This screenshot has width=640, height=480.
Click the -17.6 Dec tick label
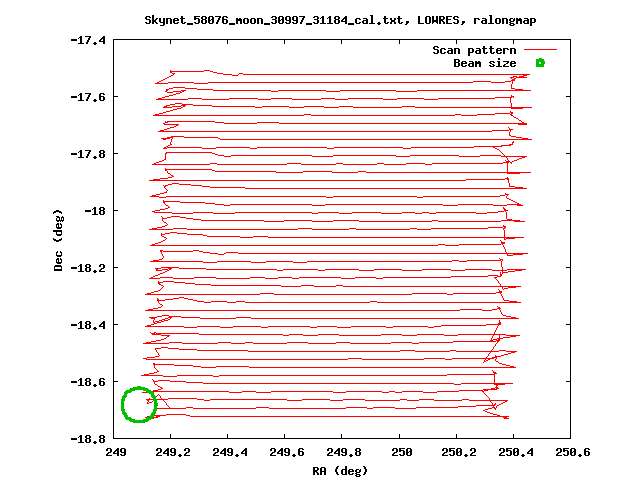point(88,97)
